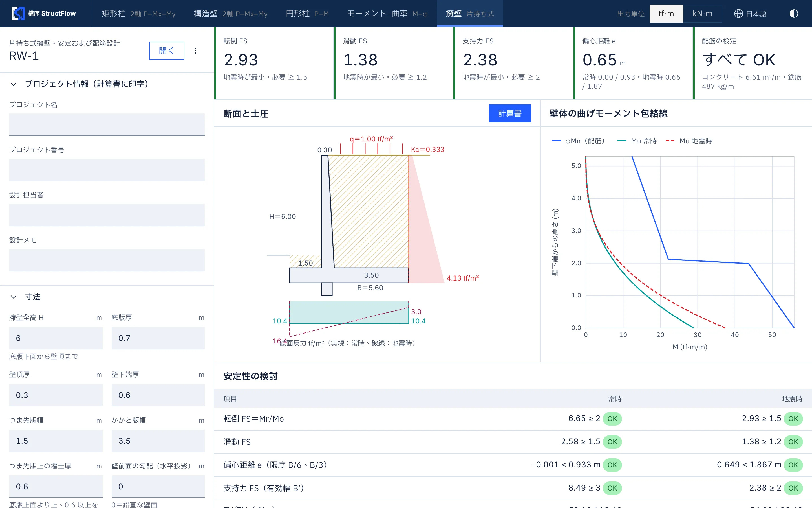Click the 転倒 FS=Mr/Mo table row
This screenshot has height=508, width=812.
(x=513, y=419)
